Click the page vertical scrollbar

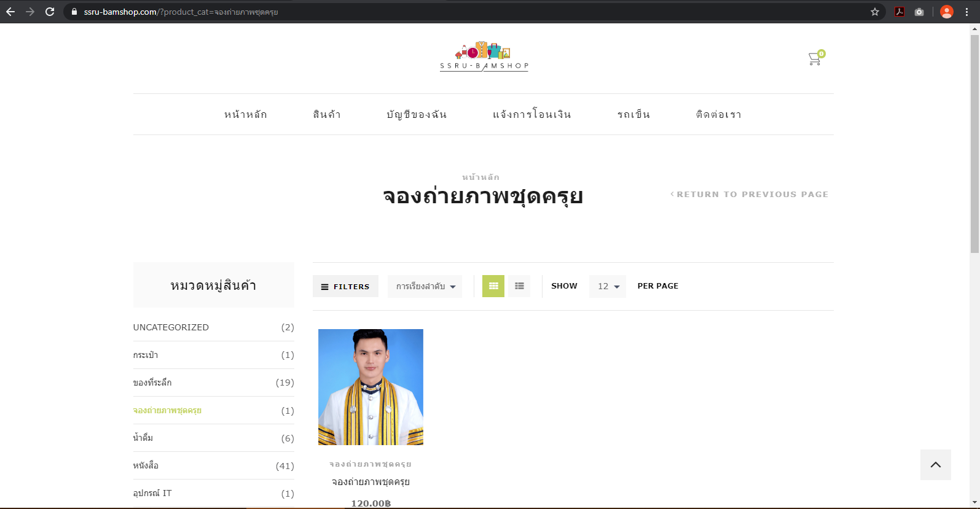[x=974, y=144]
